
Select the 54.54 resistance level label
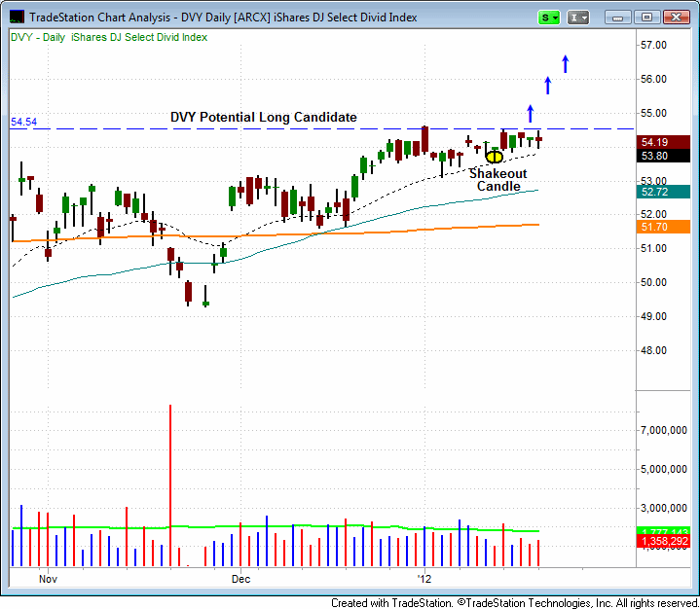23,122
